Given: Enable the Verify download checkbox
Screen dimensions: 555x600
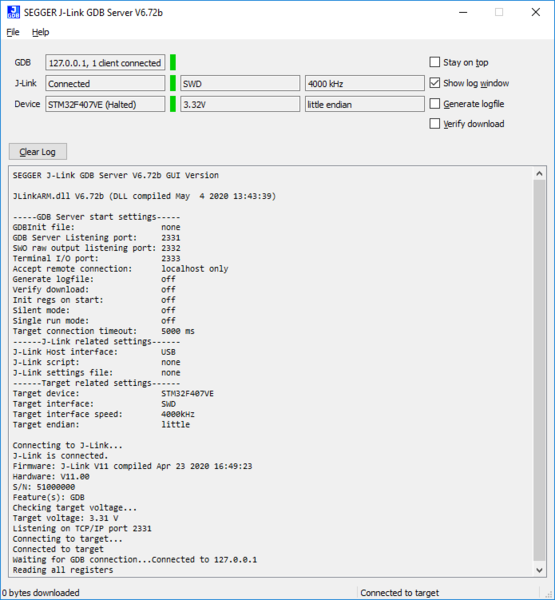Looking at the screenshot, I should (x=434, y=123).
